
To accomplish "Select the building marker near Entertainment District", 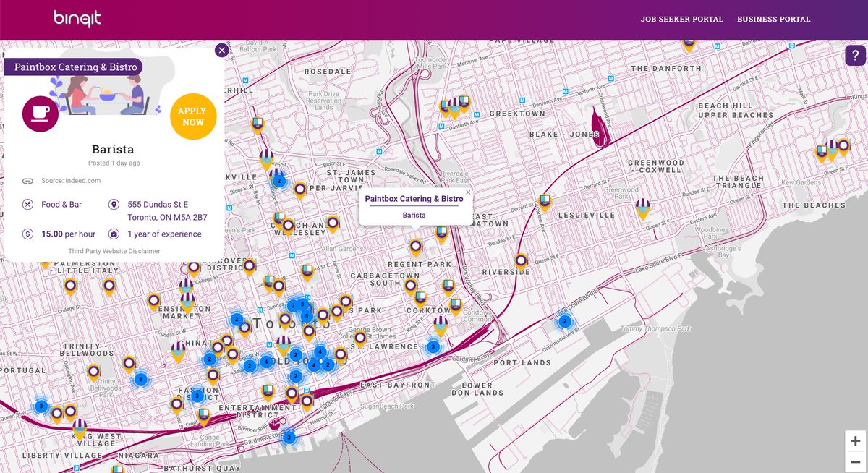I will pyautogui.click(x=268, y=393).
